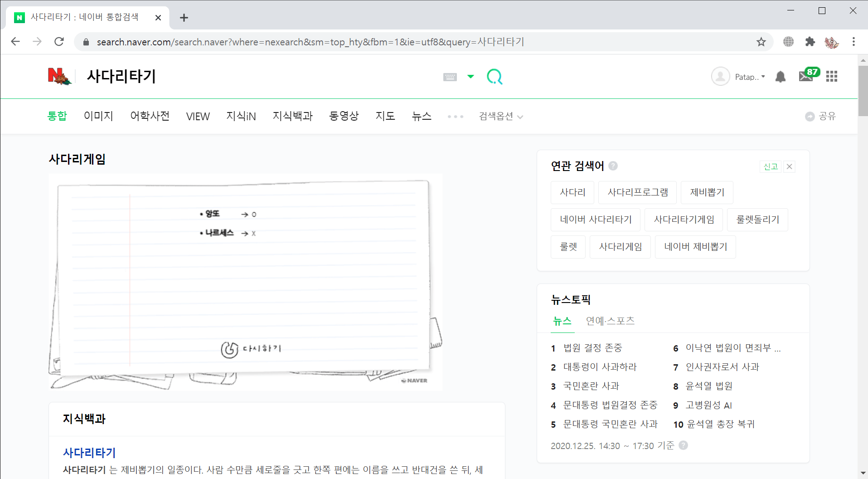Select the 통합 search tab
The width and height of the screenshot is (868, 479).
57,116
